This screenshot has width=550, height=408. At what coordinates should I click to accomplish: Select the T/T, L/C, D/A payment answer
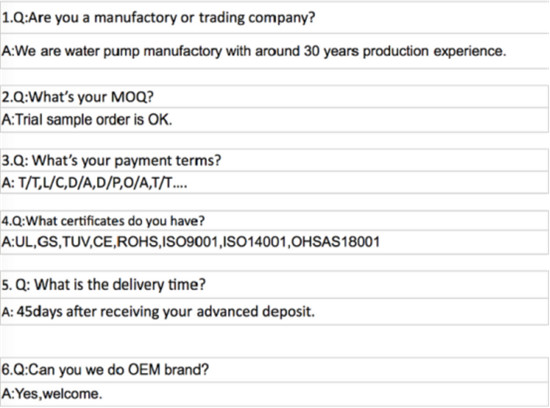click(274, 182)
